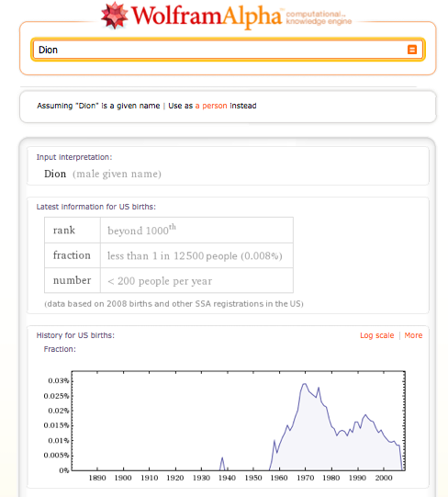448x497 pixels.
Task: Click the beyond 1000th rank value
Action: pyautogui.click(x=141, y=230)
